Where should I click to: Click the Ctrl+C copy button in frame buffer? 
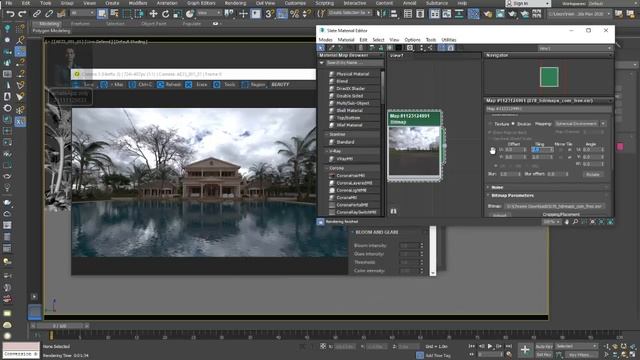[x=141, y=84]
